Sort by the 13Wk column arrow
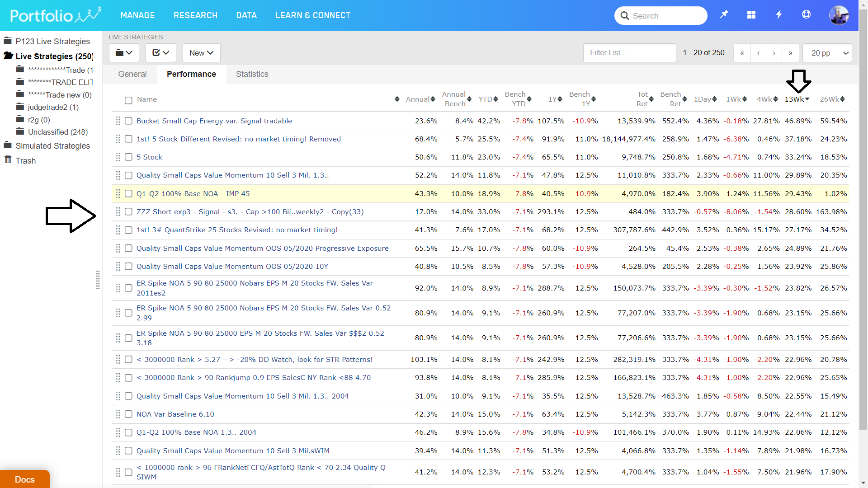This screenshot has height=488, width=868. 807,99
